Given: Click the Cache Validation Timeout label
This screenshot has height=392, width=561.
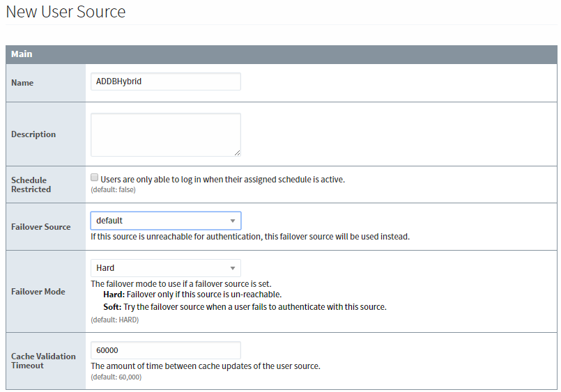Looking at the screenshot, I should point(43,361).
